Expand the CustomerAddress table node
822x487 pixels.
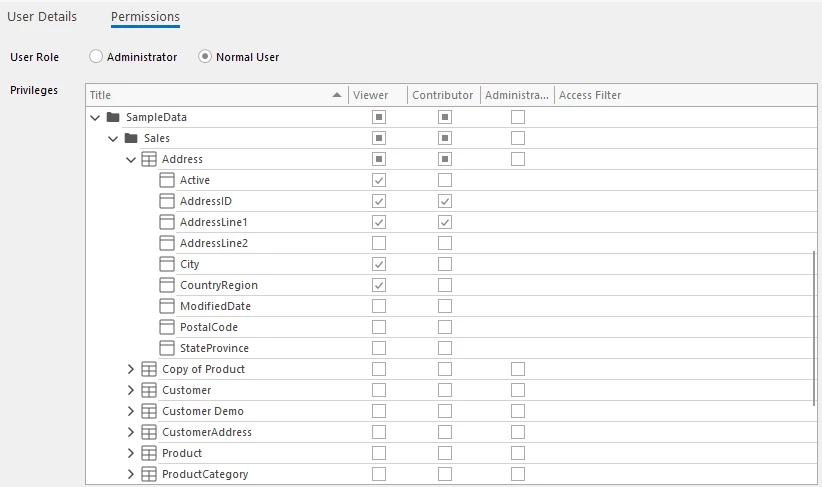pyautogui.click(x=131, y=432)
